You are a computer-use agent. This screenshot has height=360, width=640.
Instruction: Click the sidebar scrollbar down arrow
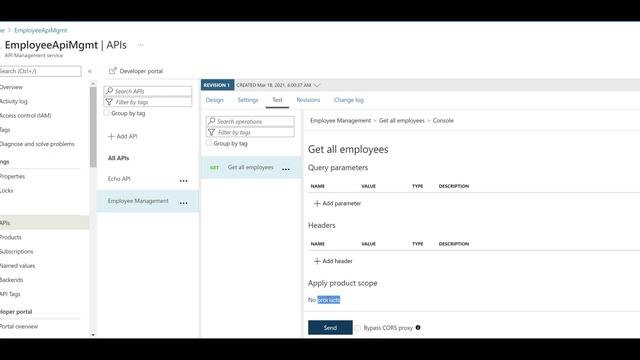tap(93, 335)
